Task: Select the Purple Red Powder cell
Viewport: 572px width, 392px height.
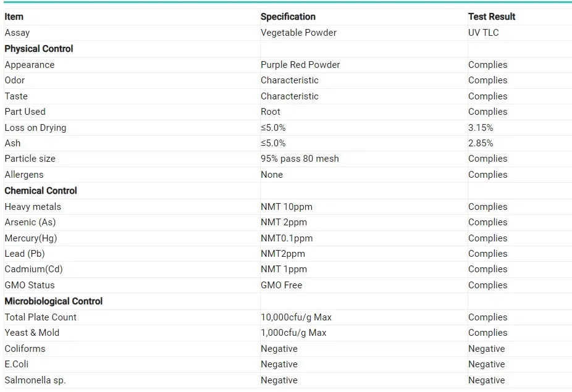Action: 300,65
